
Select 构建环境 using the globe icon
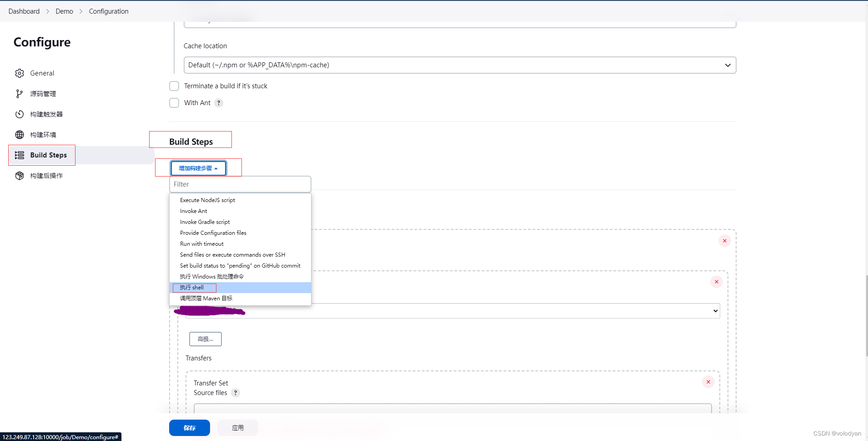tap(20, 134)
